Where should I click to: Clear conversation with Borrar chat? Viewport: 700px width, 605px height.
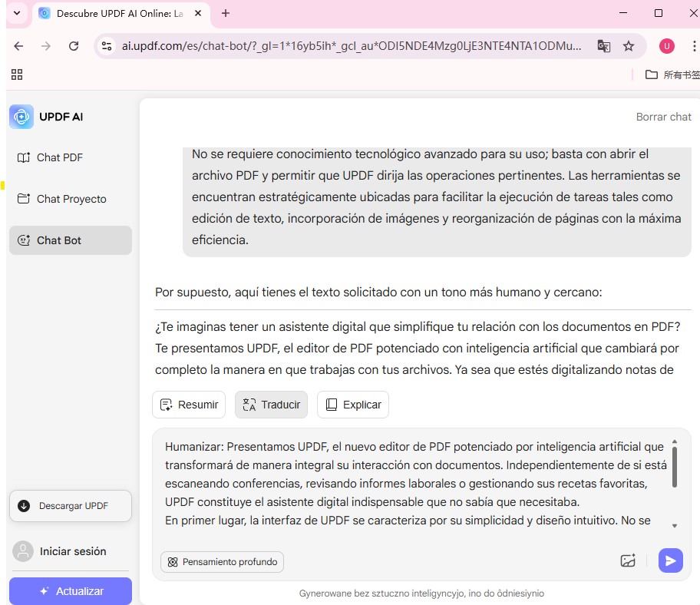click(663, 117)
